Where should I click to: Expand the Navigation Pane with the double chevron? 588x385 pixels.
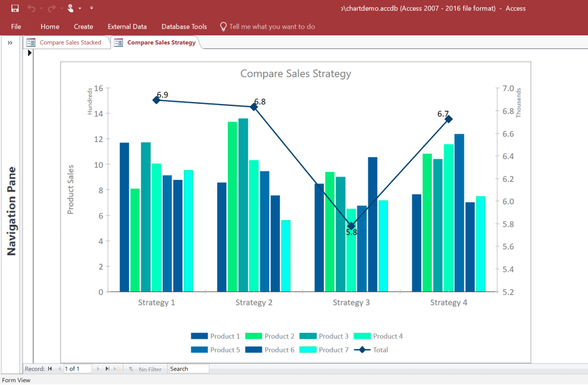click(10, 43)
